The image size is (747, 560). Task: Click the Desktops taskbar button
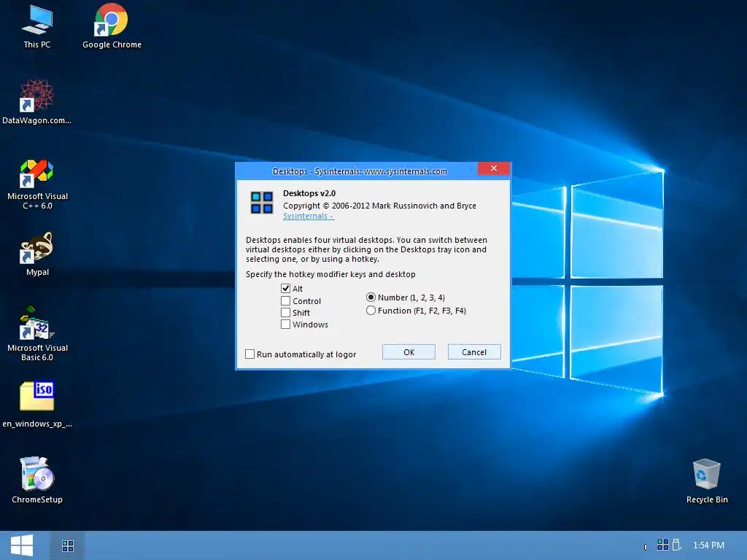(68, 545)
